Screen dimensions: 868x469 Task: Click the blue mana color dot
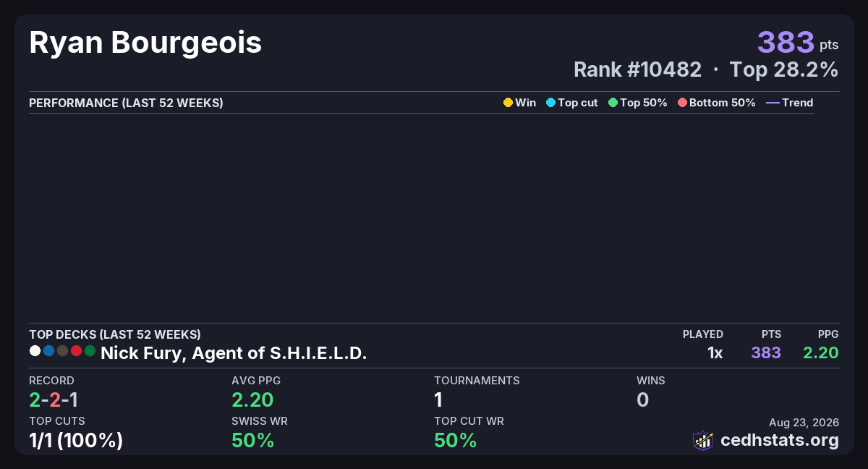[x=48, y=351]
